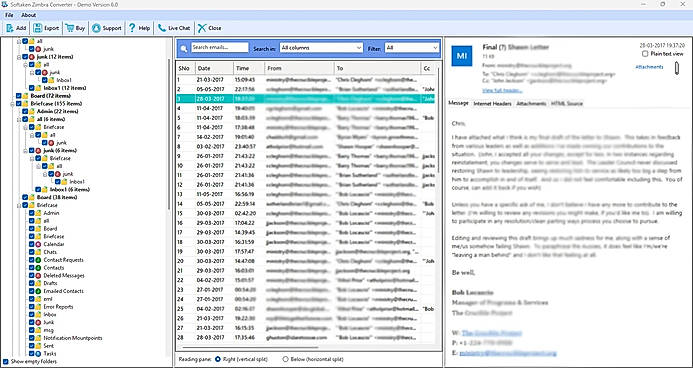This screenshot has height=368, width=693.
Task: Click the toolbar Close button
Action: pyautogui.click(x=209, y=28)
